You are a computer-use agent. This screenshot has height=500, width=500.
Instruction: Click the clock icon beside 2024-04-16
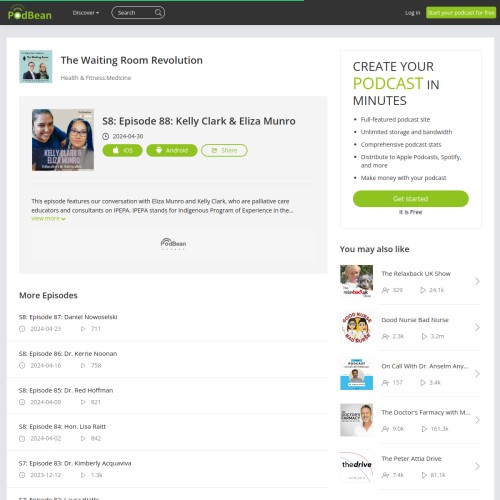point(22,365)
